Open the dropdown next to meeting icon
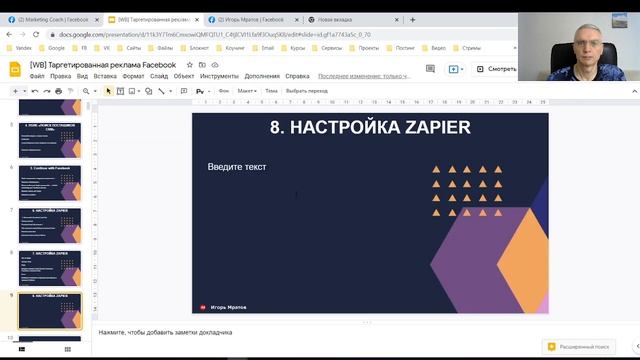 click(462, 69)
